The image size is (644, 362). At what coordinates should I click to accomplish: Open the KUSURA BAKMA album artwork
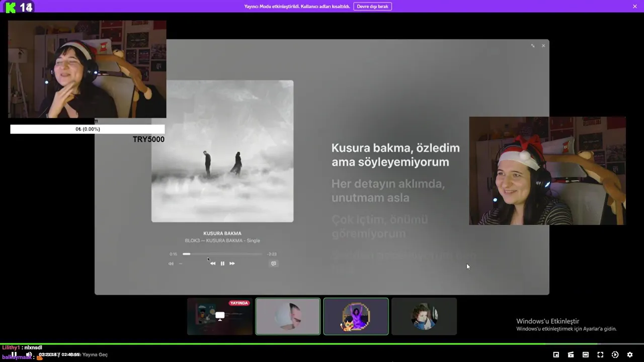pos(222,151)
